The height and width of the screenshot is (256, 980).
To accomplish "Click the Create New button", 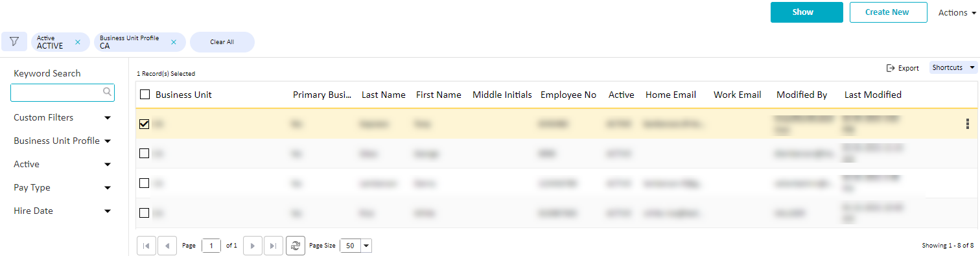I will click(888, 12).
